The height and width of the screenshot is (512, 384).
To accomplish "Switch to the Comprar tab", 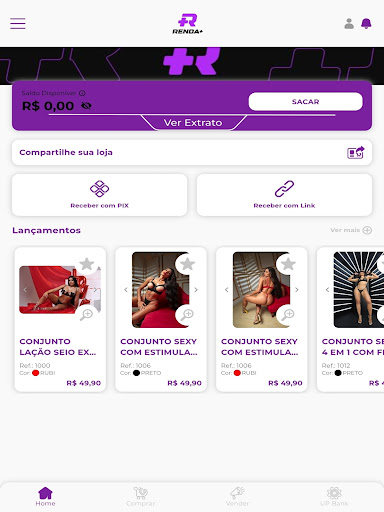I will click(x=141, y=496).
